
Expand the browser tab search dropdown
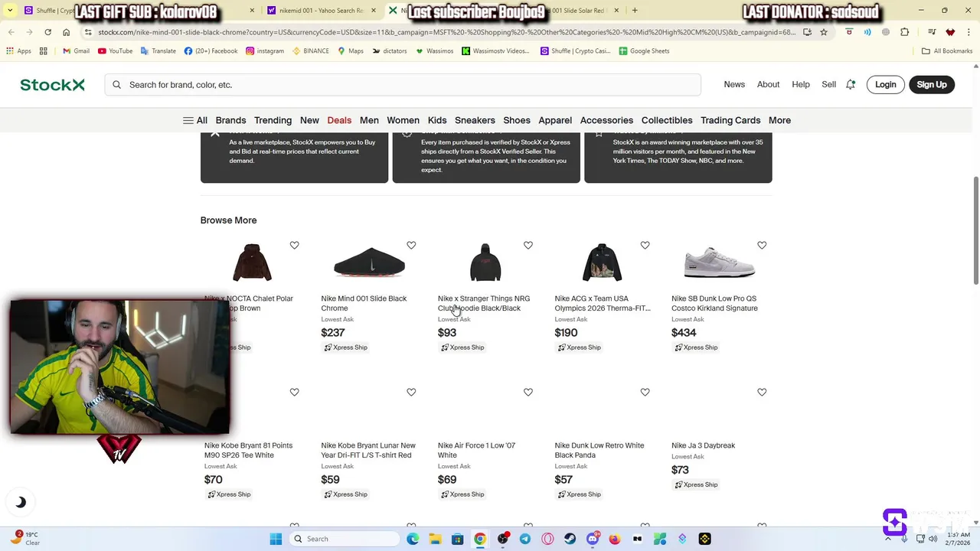click(x=10, y=11)
